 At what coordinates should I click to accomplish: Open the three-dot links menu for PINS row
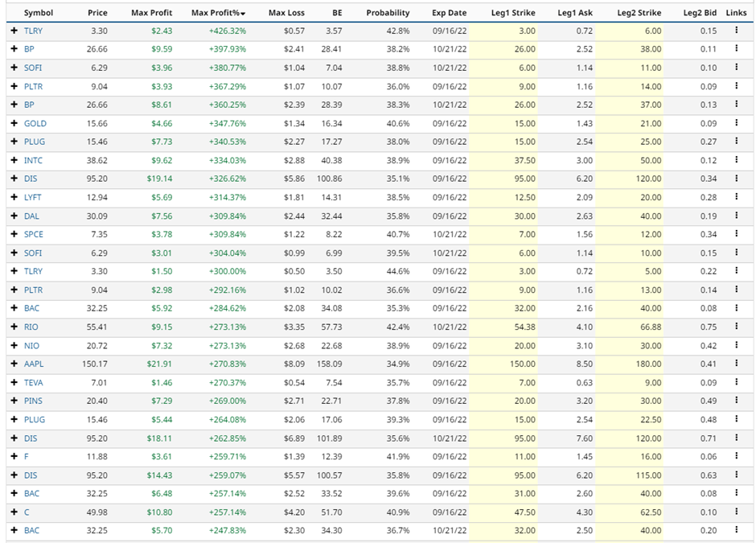click(x=736, y=401)
